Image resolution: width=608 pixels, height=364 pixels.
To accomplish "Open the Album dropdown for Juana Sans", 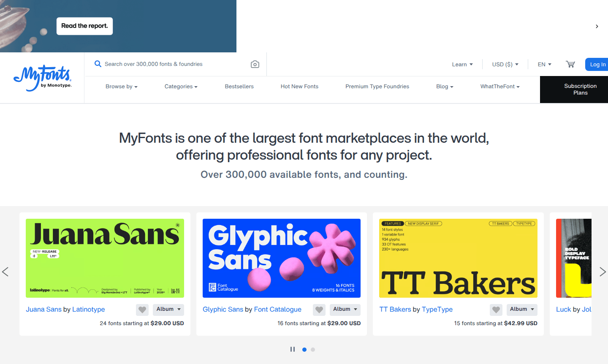I will click(168, 310).
